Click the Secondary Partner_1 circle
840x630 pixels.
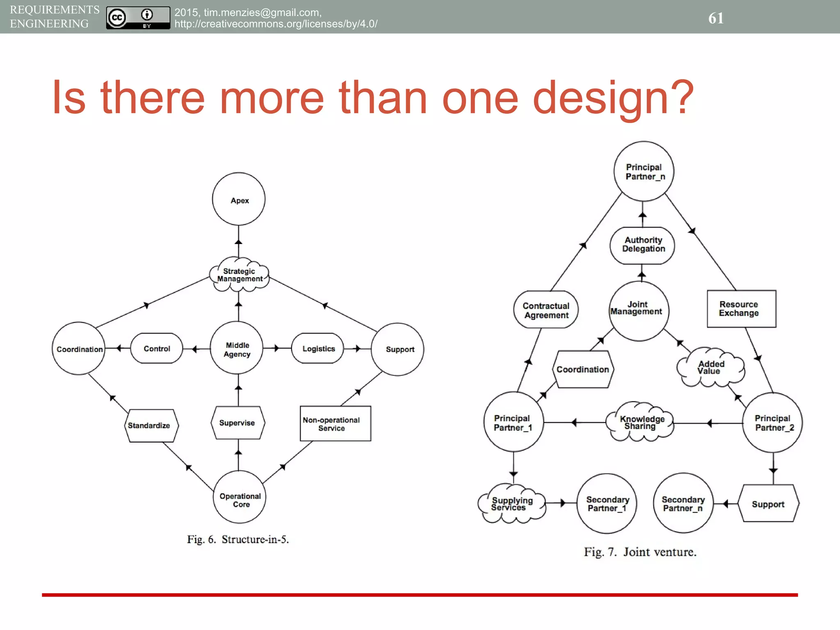coord(607,504)
